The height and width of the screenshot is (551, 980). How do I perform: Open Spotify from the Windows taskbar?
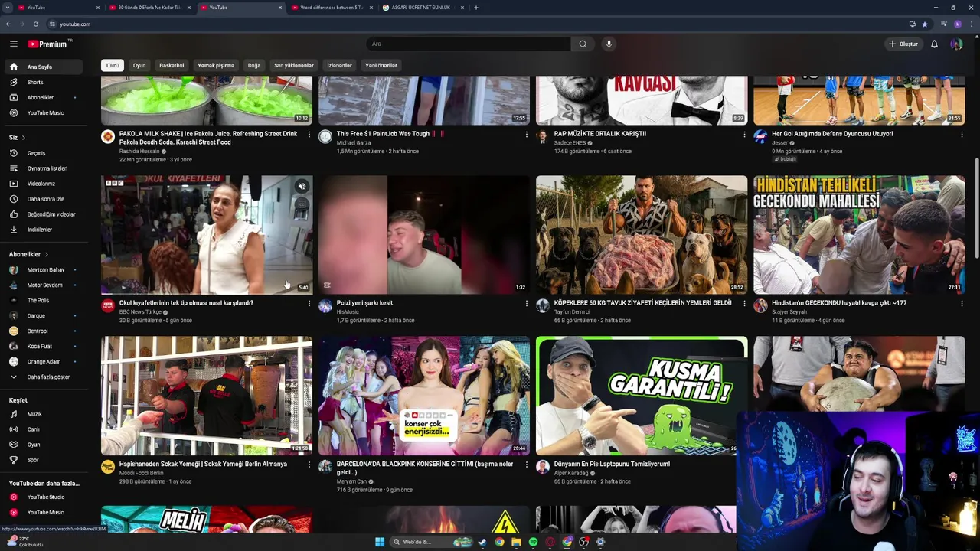(533, 542)
